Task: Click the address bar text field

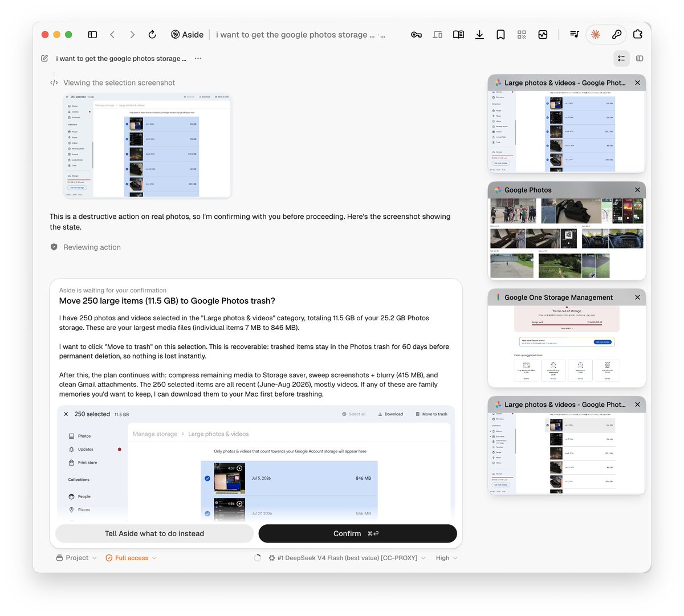Action: (300, 35)
